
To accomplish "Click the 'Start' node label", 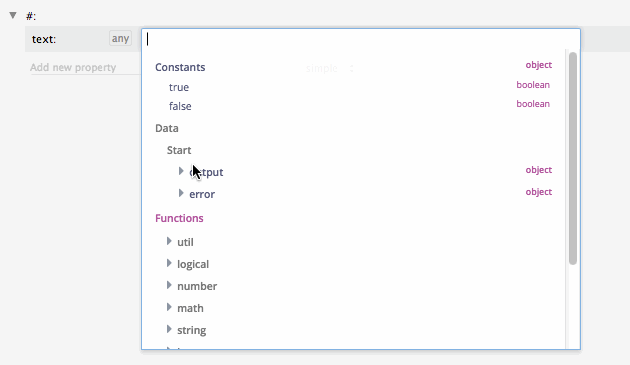I will [179, 150].
